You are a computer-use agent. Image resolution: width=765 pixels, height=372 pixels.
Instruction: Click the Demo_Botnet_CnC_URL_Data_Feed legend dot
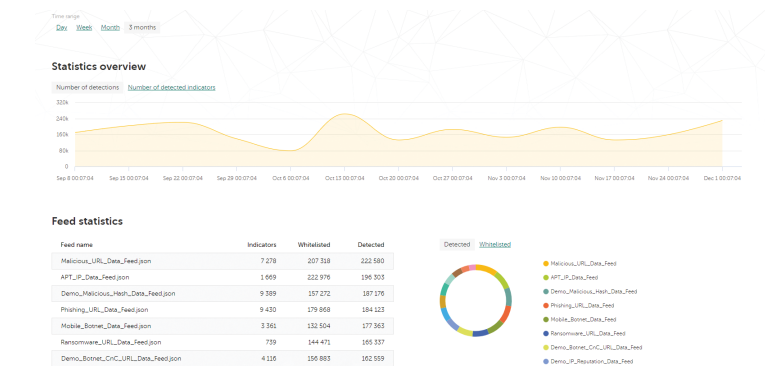click(545, 348)
